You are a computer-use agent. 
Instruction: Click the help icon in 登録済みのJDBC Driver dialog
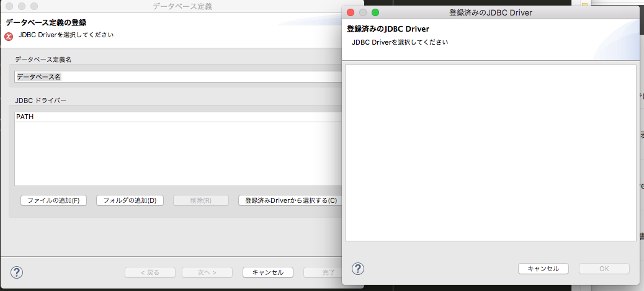(x=358, y=269)
